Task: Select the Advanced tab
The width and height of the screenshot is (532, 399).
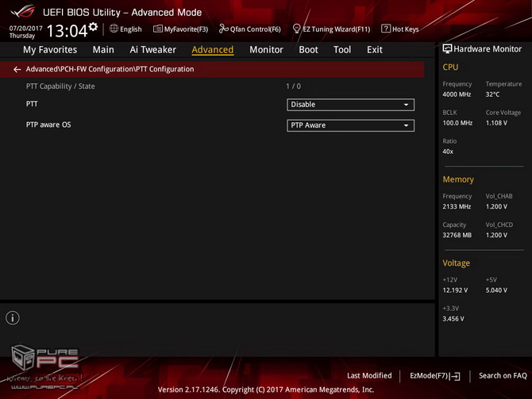Action: 212,50
